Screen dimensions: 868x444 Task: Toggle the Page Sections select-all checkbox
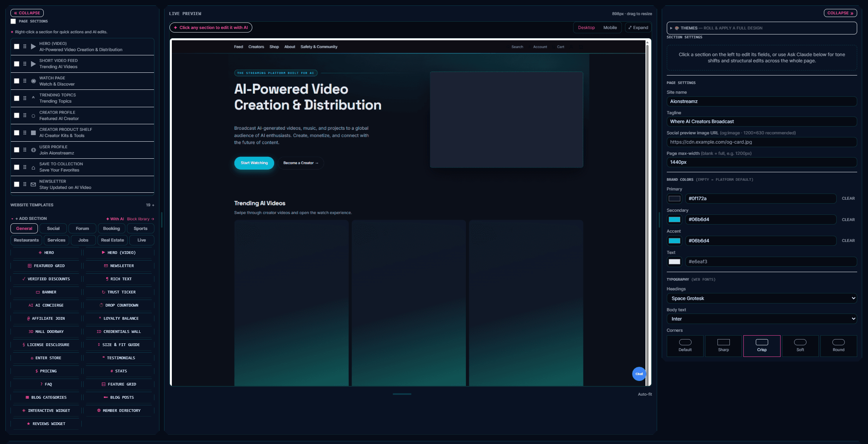coord(13,21)
